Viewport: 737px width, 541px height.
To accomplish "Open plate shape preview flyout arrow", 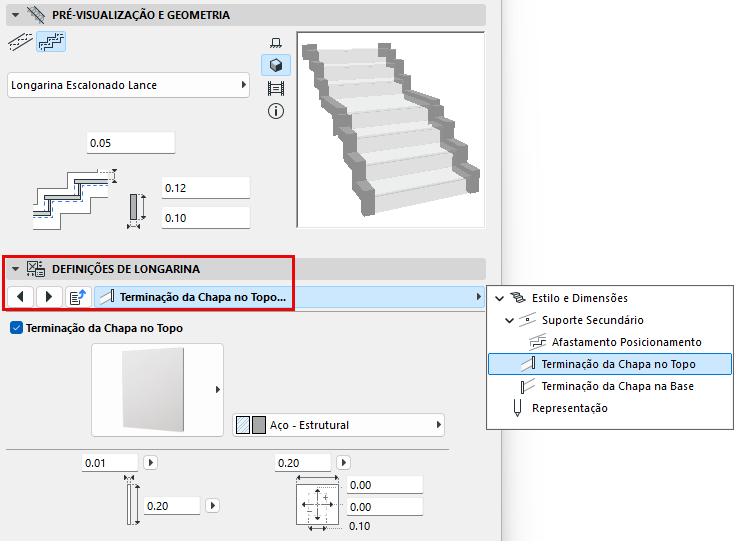I will click(218, 390).
